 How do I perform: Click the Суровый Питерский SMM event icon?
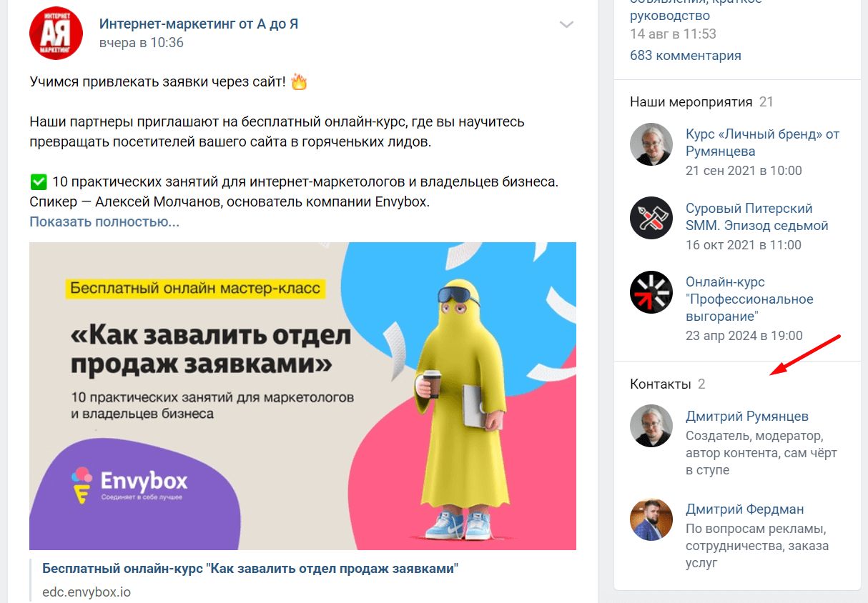(x=651, y=219)
